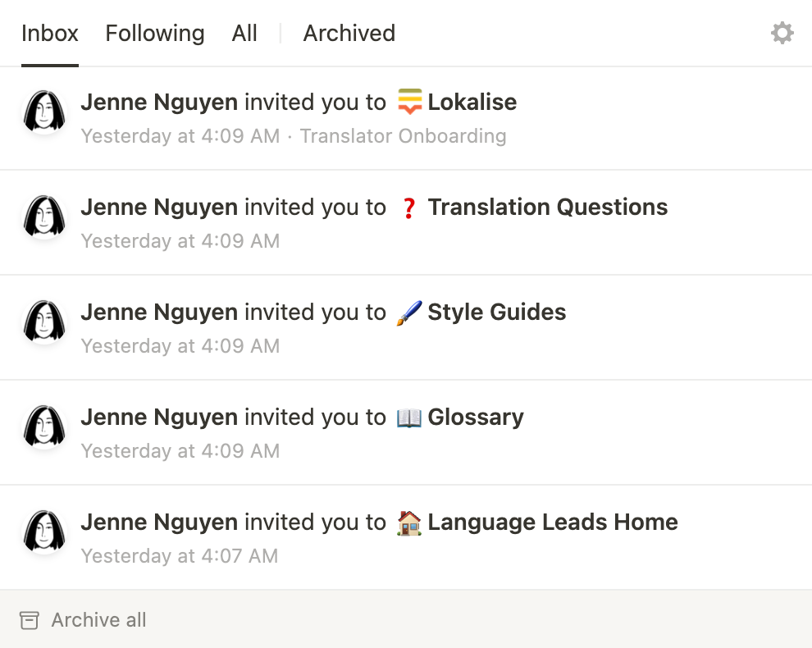
Task: Click Jenne Nguyen's avatar on Lokalise invite
Action: [x=44, y=112]
